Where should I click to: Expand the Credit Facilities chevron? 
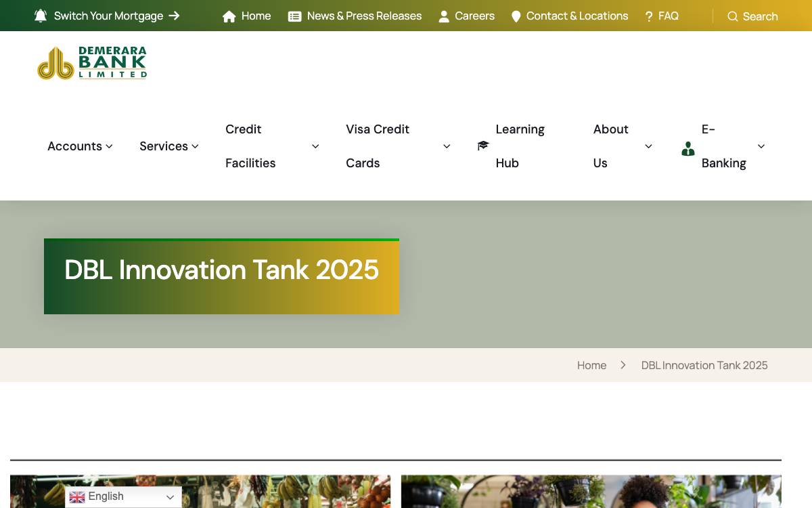tap(315, 146)
